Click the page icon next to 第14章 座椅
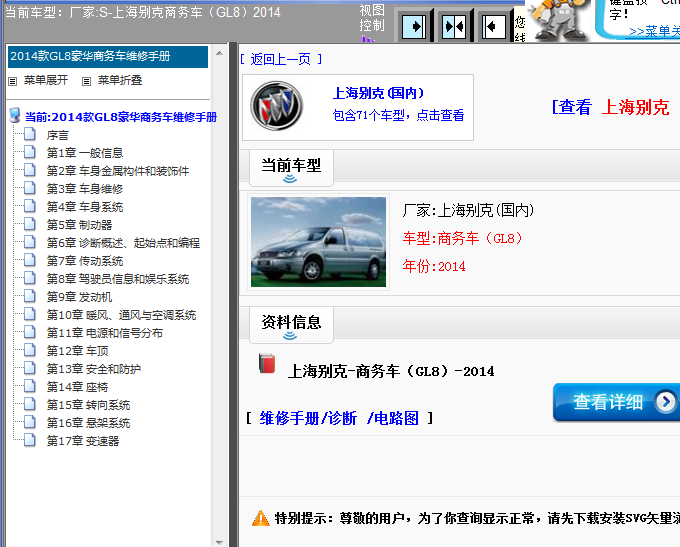This screenshot has height=547, width=680. (29, 386)
